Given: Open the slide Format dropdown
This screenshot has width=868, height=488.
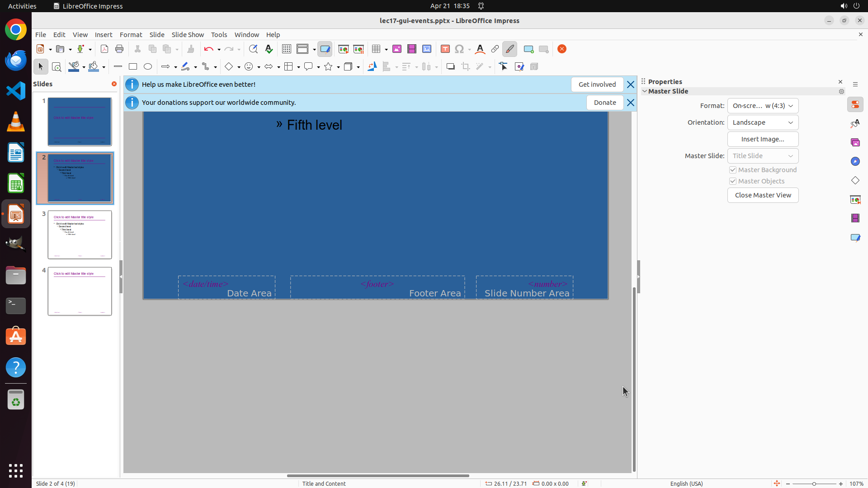Looking at the screenshot, I should tap(763, 106).
